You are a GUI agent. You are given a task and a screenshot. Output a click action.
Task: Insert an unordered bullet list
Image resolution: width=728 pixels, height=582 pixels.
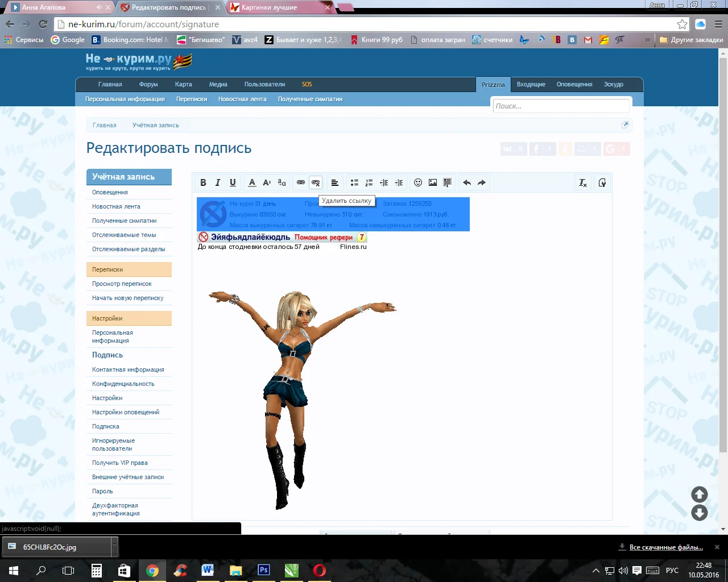[354, 182]
